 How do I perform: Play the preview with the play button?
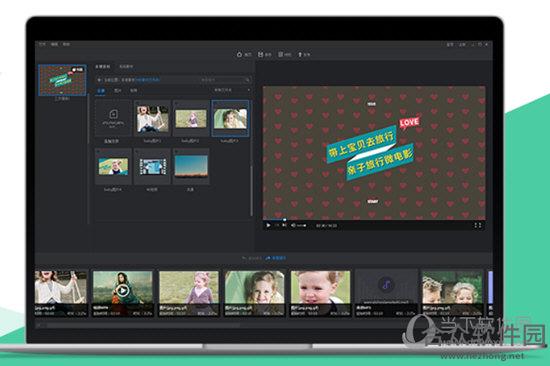tap(268, 225)
